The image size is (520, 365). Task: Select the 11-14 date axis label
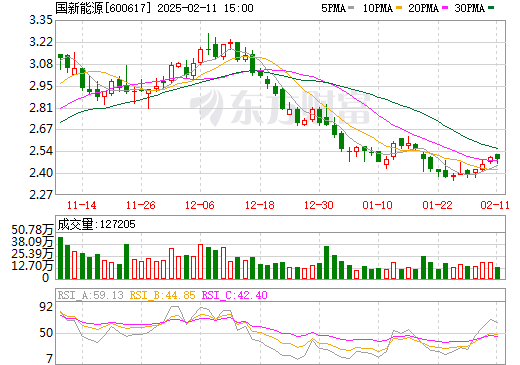point(82,205)
